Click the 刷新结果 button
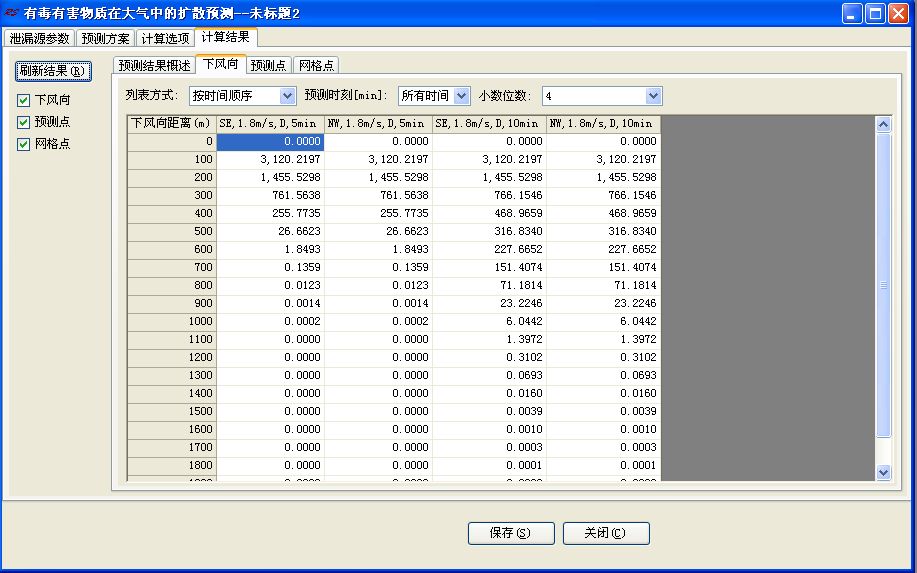This screenshot has width=917, height=573. click(53, 71)
